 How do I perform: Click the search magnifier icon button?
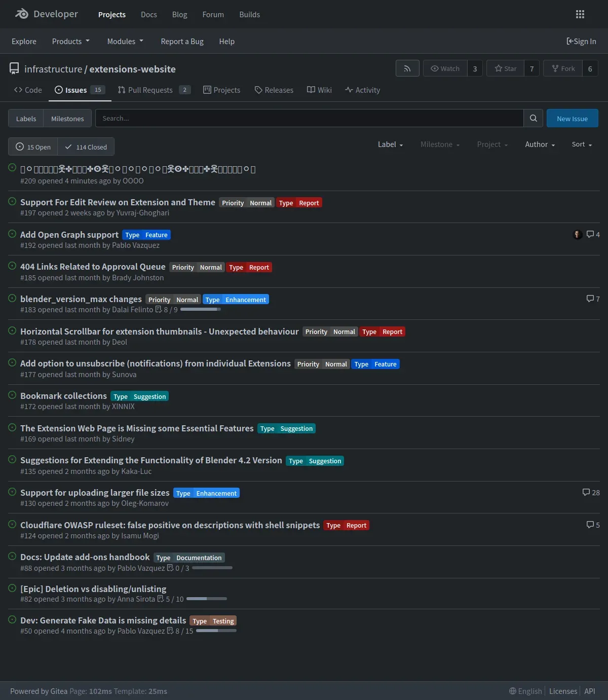pyautogui.click(x=533, y=118)
